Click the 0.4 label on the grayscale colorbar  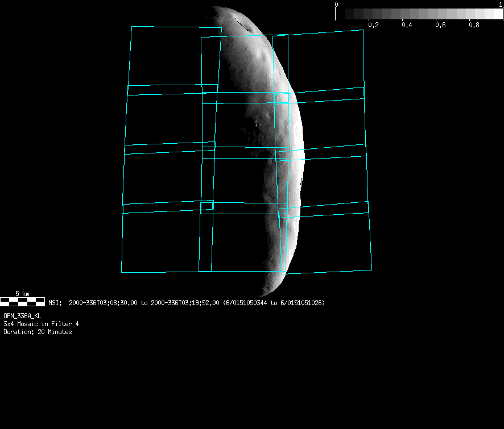(x=407, y=26)
